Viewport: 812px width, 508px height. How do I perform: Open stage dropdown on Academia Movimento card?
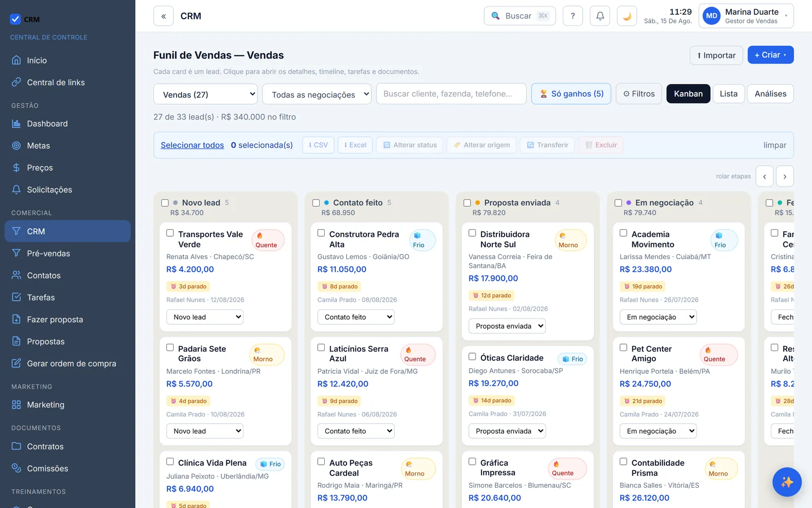tap(658, 317)
